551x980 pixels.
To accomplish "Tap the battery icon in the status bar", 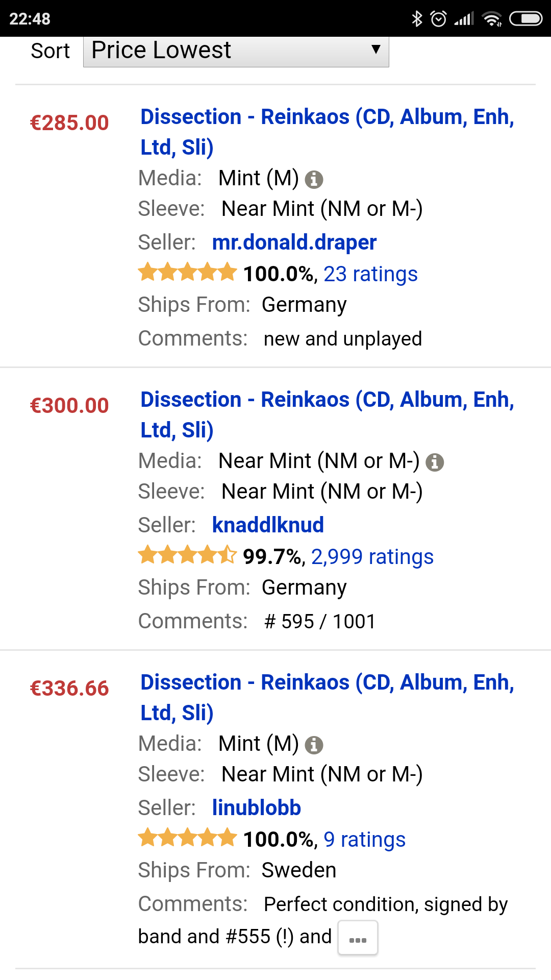I will coord(525,19).
